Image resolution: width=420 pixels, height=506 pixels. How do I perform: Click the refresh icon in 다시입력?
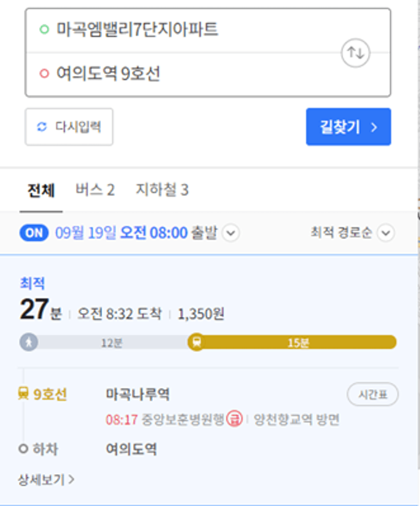pos(42,127)
